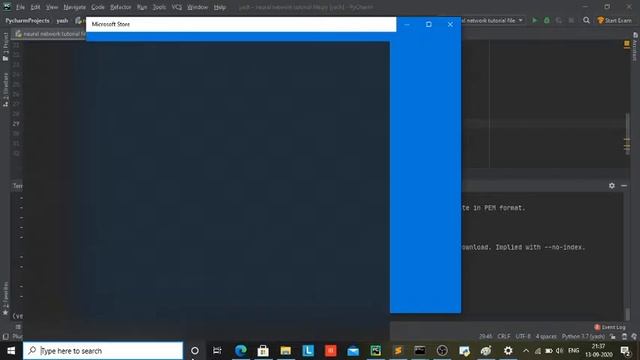Open Task View from the taskbar

click(x=217, y=351)
